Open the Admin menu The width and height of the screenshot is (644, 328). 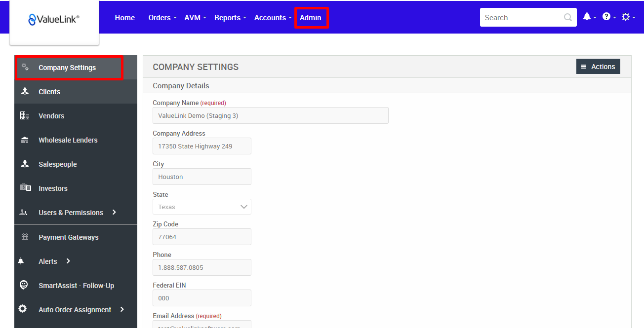(x=311, y=17)
